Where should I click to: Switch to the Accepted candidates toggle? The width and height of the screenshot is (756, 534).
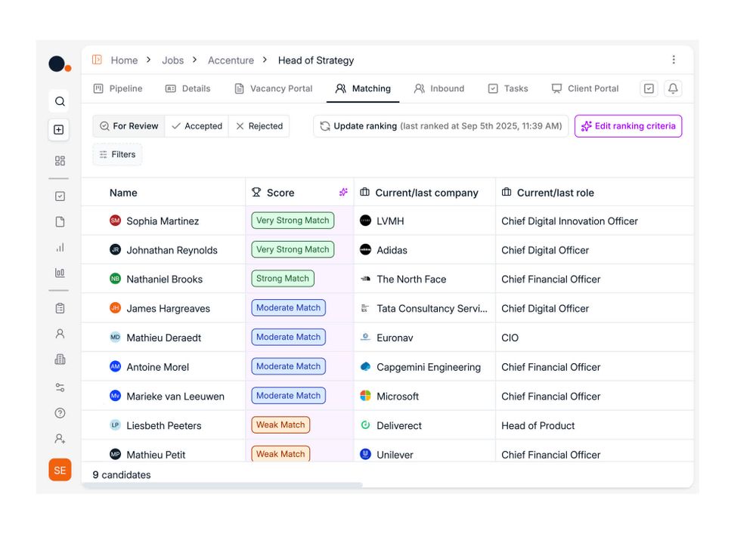[197, 126]
